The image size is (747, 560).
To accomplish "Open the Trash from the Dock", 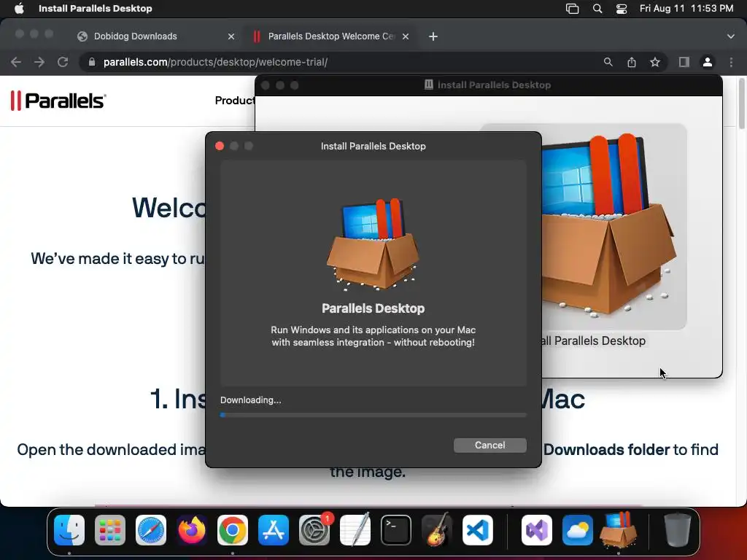I will click(x=678, y=530).
